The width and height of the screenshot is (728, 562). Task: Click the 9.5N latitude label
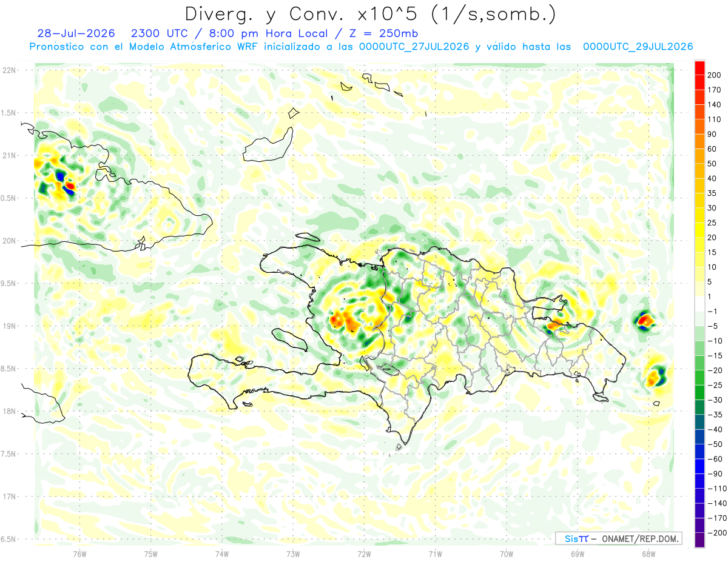click(x=9, y=283)
